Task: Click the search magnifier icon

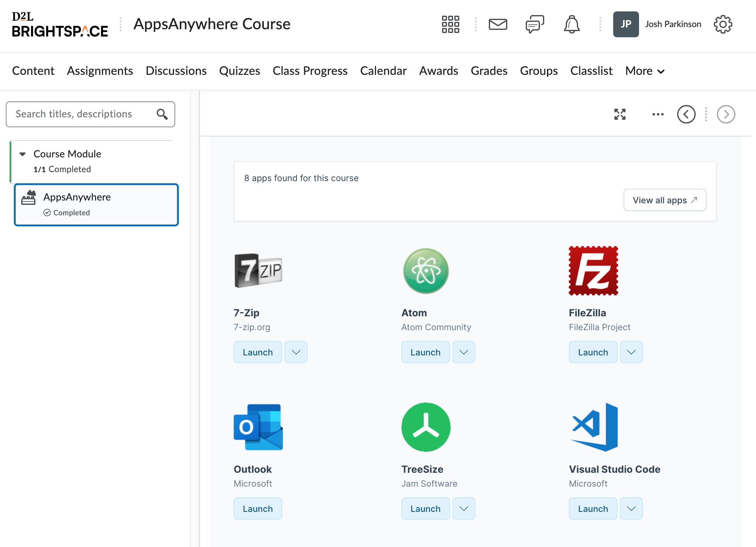Action: point(162,114)
